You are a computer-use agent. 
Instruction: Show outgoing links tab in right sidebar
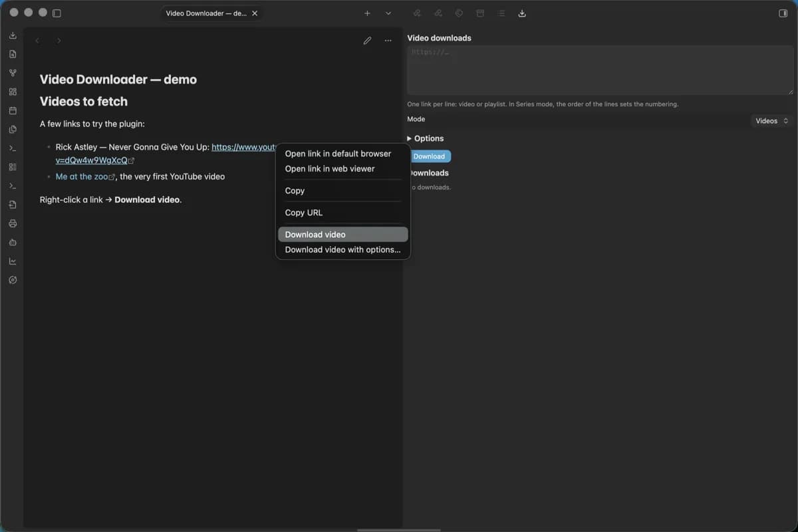coord(438,13)
